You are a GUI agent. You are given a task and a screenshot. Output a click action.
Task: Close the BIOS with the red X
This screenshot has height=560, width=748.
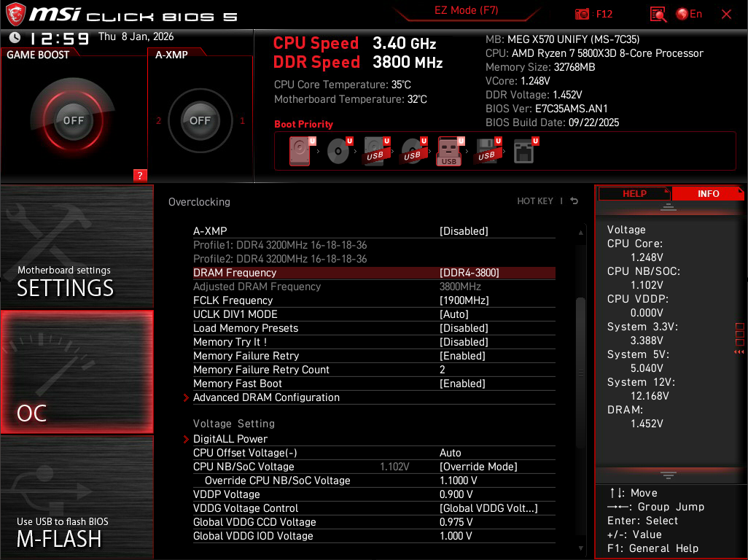pyautogui.click(x=726, y=15)
